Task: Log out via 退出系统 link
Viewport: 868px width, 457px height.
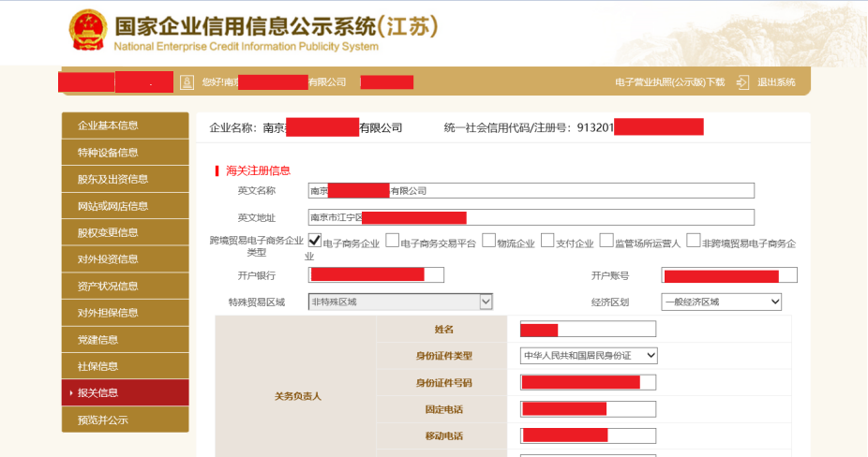Action: pyautogui.click(x=776, y=82)
